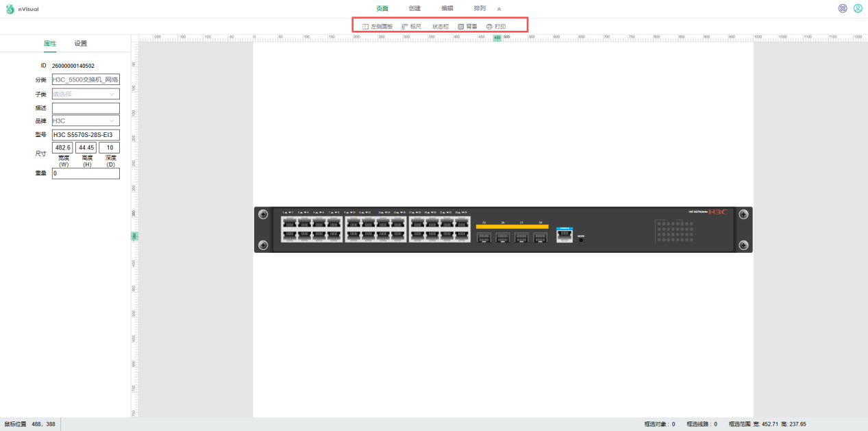Viewport: 868px width, 431px height.
Task: Expand the 品牌 H3C dropdown
Action: point(86,121)
